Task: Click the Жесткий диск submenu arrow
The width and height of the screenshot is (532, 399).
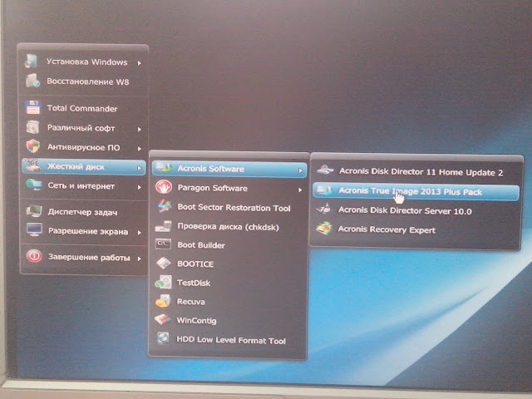Action: pyautogui.click(x=139, y=168)
